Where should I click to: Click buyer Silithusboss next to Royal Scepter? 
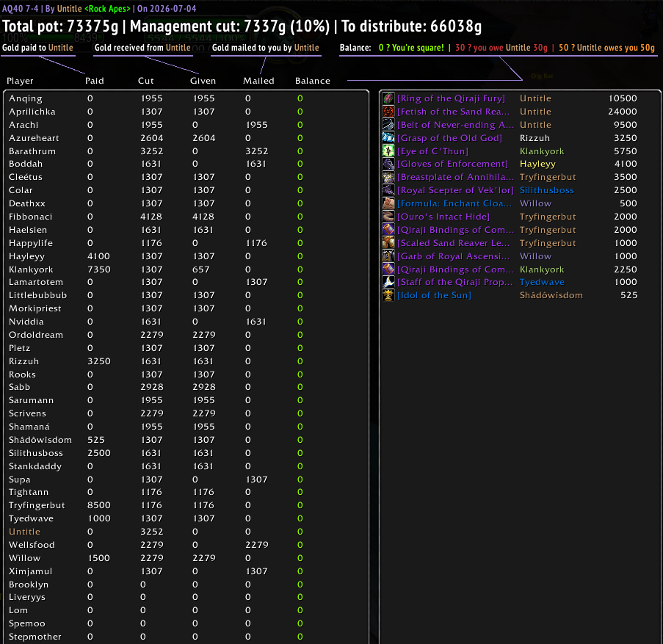click(547, 190)
